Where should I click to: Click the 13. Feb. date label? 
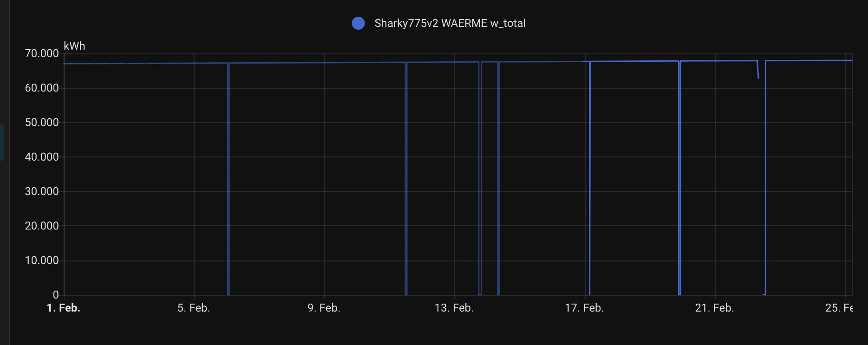(x=454, y=308)
